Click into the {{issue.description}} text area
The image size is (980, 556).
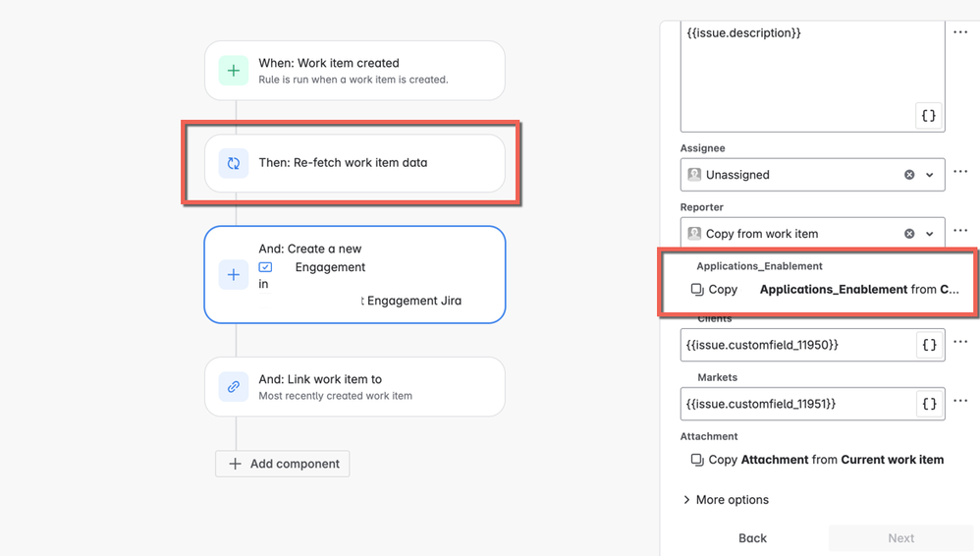click(x=812, y=76)
